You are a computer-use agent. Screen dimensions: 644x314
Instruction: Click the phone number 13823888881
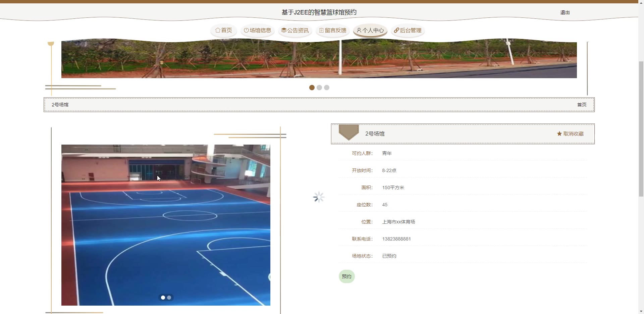click(x=396, y=239)
